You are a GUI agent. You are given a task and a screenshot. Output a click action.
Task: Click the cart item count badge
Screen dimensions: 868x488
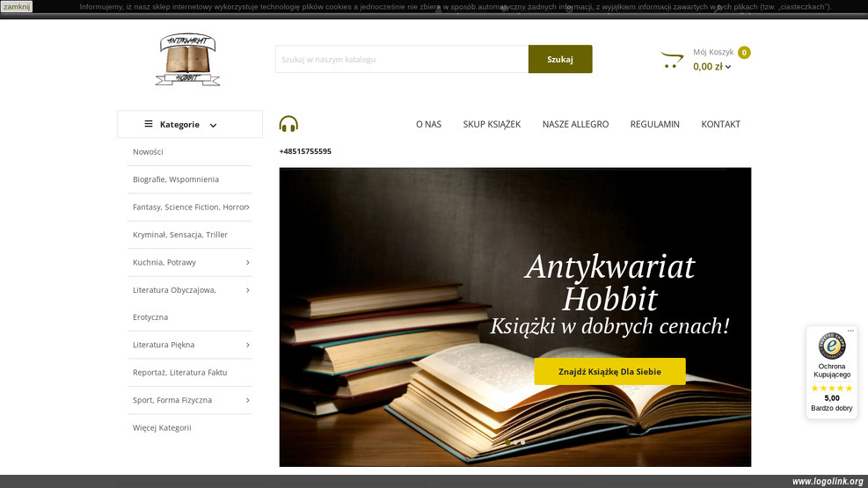744,53
